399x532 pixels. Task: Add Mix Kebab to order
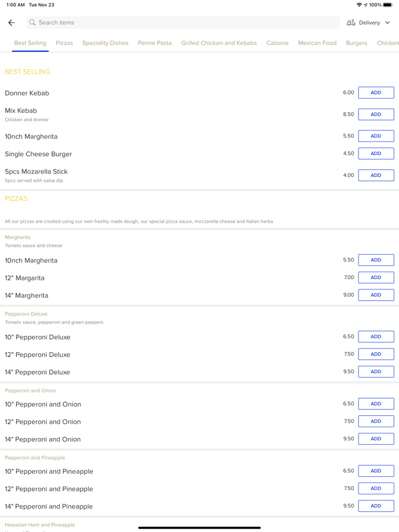coord(376,114)
